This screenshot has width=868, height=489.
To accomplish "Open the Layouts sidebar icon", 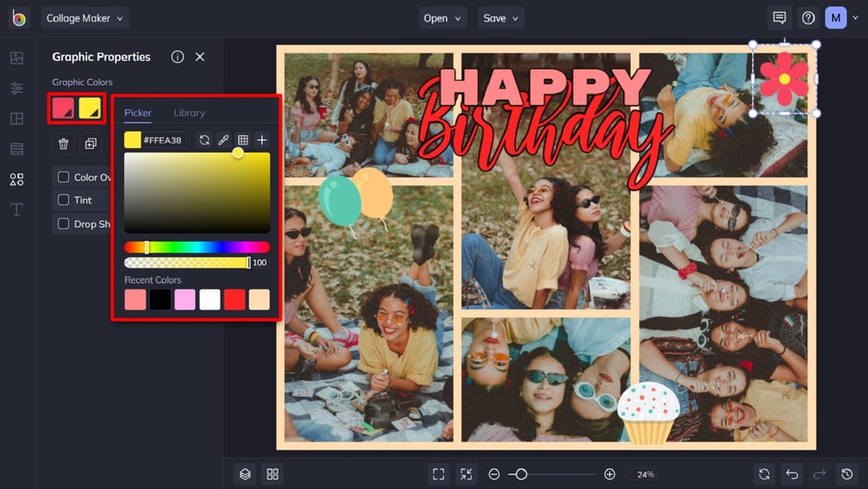I will click(17, 119).
